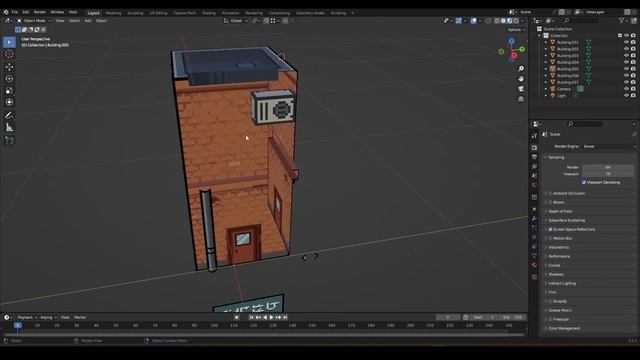Activate the Annotate pencil tool
This screenshot has height=360, width=640.
click(x=9, y=116)
